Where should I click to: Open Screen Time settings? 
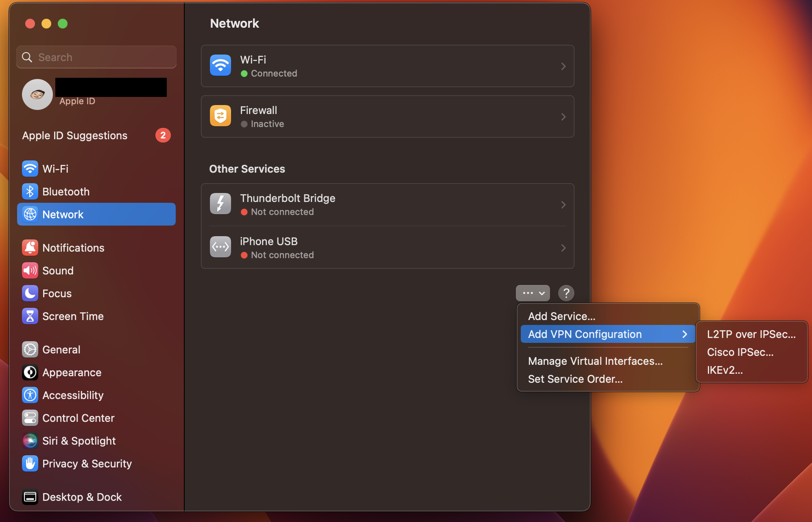[96, 316]
